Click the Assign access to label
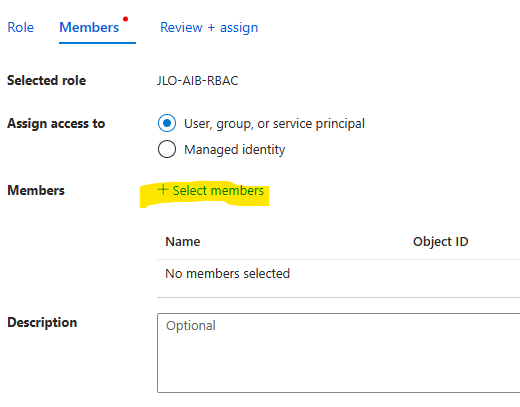Viewport: 520px width, 407px height. [x=56, y=123]
